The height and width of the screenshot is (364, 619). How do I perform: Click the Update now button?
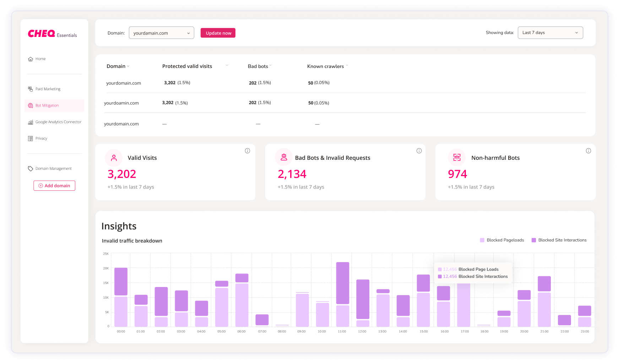pyautogui.click(x=218, y=33)
